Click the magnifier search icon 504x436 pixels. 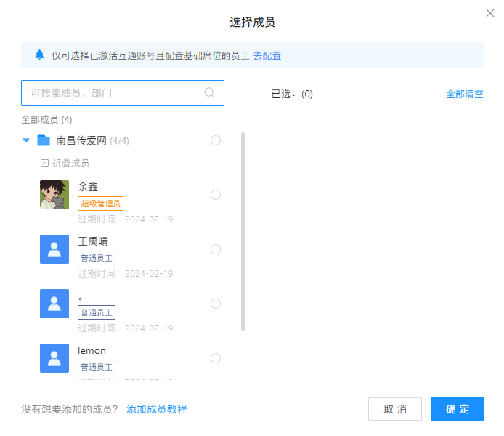tap(209, 93)
